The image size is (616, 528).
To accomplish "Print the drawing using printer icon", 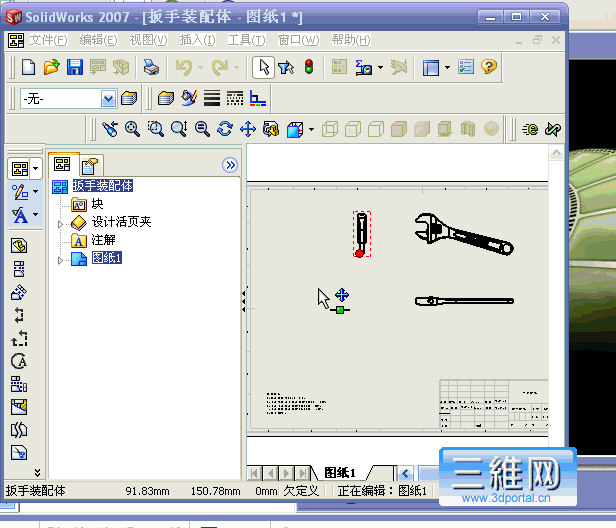I will coord(151,67).
